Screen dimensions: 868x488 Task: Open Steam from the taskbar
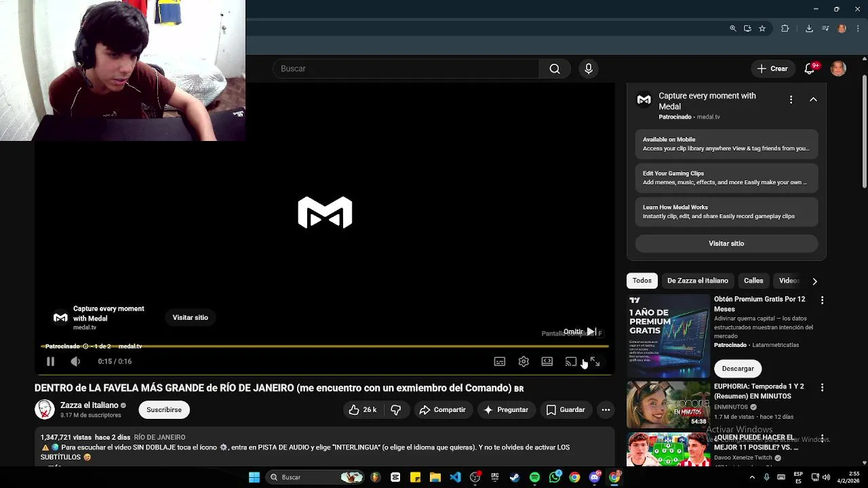[514, 477]
